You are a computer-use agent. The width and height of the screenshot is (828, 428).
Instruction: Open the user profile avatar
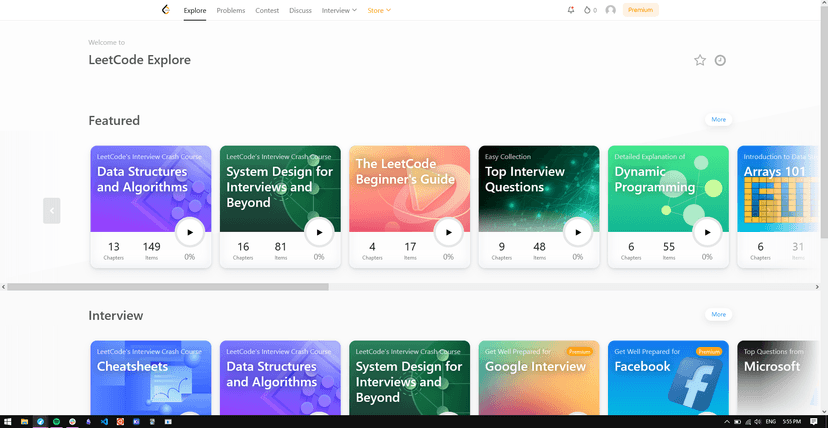[x=610, y=10]
